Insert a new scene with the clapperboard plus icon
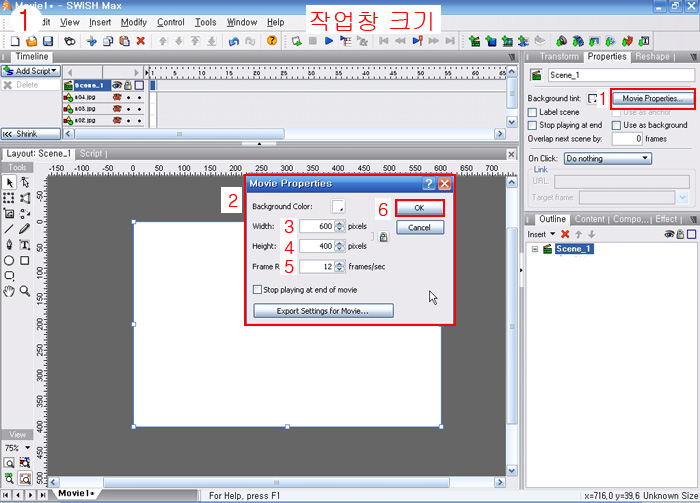 (x=475, y=41)
